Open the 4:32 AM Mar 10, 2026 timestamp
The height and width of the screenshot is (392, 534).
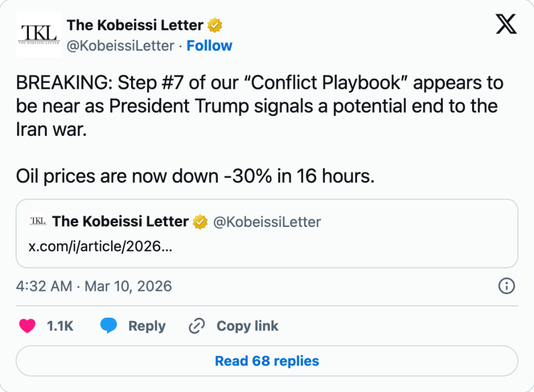[x=94, y=286]
